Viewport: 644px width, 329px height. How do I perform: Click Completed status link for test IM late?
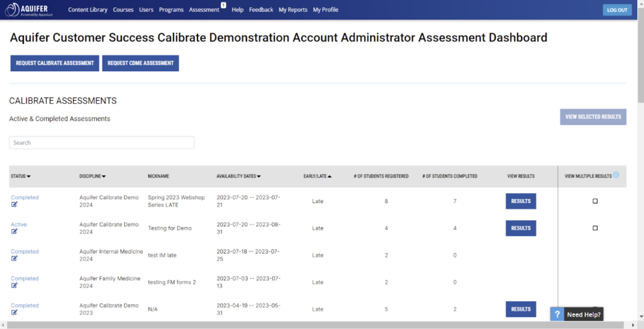tap(25, 252)
